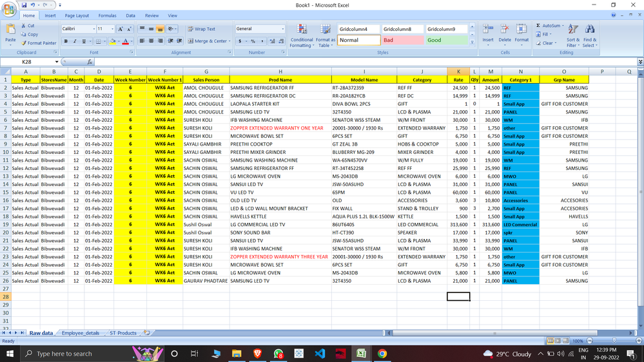Open the Fill dropdown
The image size is (644, 362).
544,35
